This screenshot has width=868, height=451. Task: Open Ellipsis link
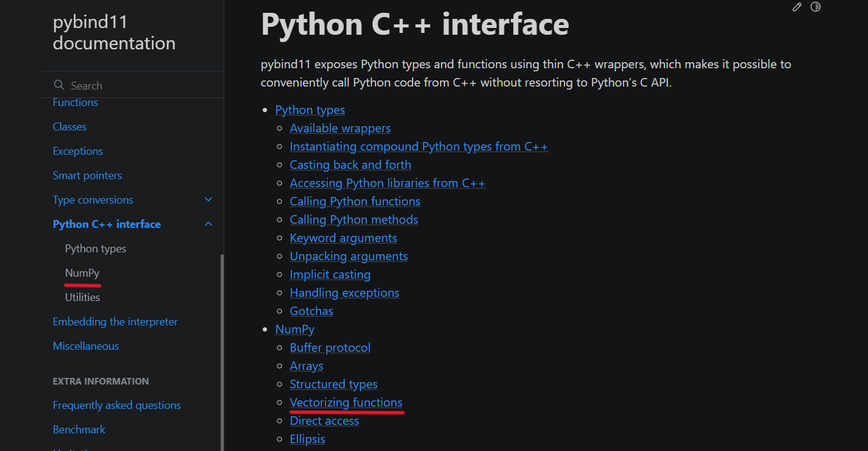[x=308, y=439]
